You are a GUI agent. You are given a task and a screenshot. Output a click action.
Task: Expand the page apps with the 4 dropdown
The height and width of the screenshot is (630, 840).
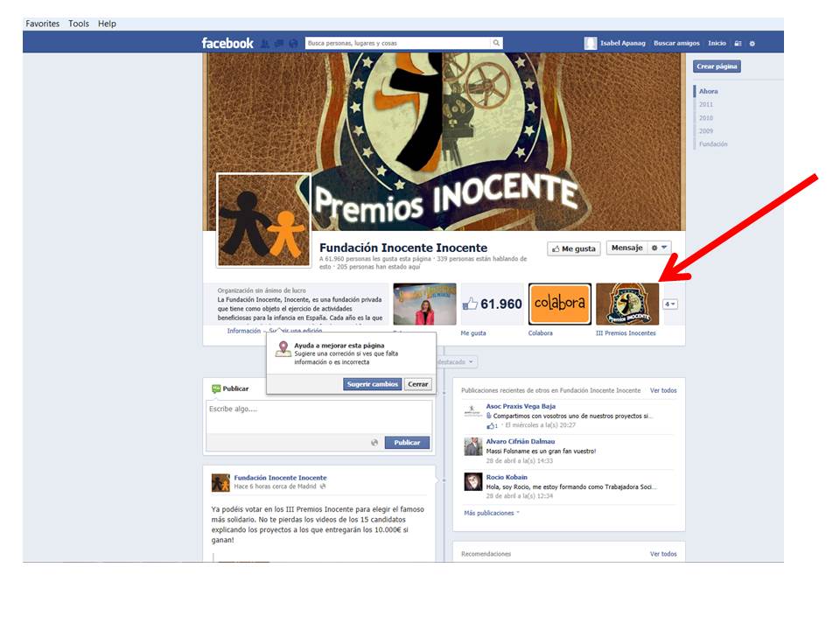tap(671, 304)
